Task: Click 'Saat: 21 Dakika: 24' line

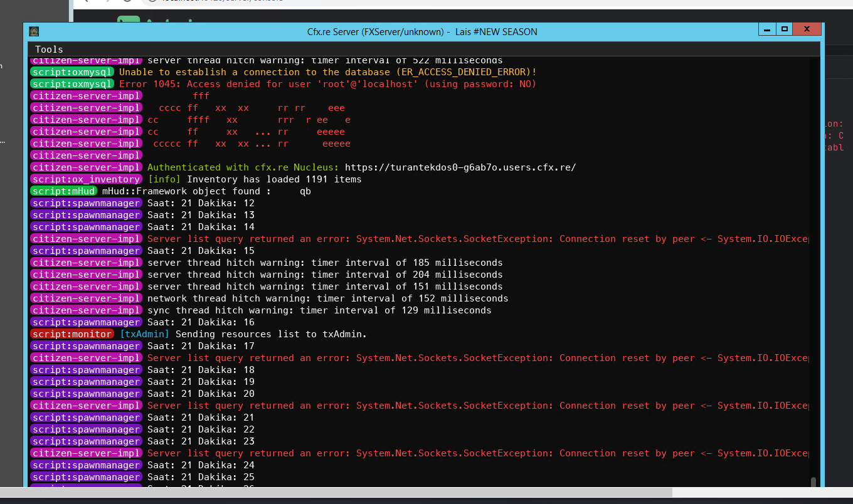Action: [x=201, y=465]
